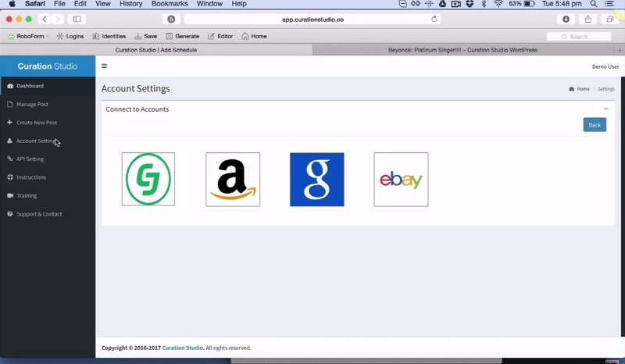Open the Commission Junction account logo
Viewport: 625px width, 364px height.
[148, 179]
